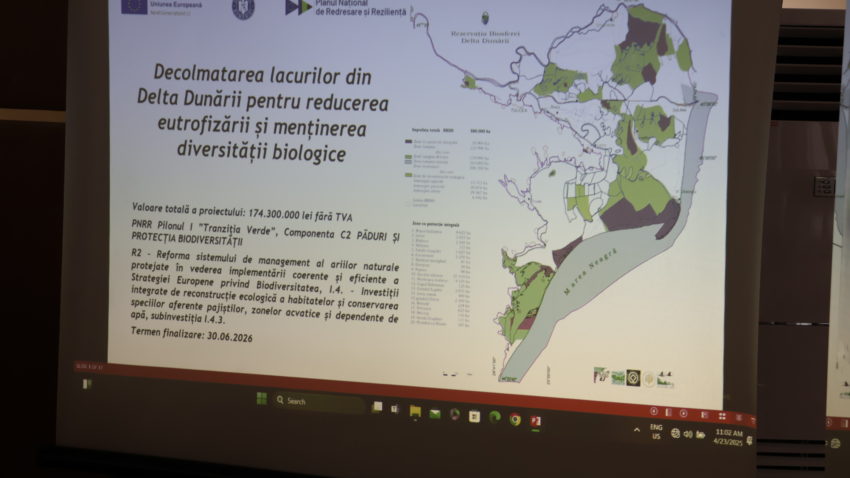Open Task View from the taskbar
Screen dimensions: 850x478
377,406
